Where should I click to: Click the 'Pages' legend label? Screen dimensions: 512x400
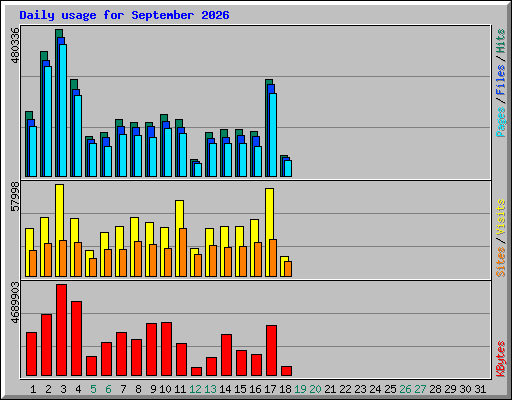click(501, 122)
